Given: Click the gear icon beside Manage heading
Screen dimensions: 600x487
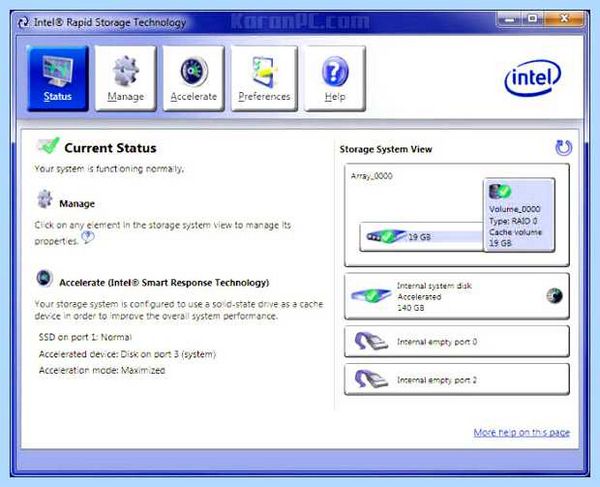Looking at the screenshot, I should [x=45, y=199].
